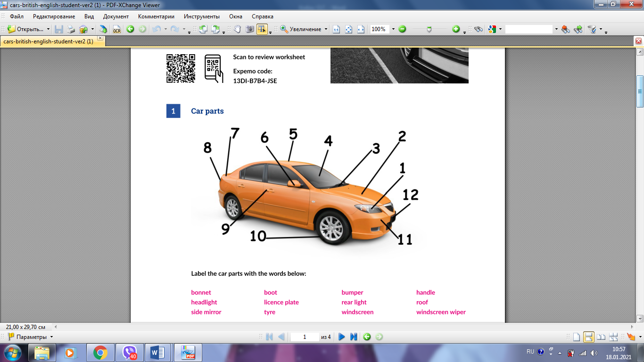Open the Файл menu

[17, 16]
